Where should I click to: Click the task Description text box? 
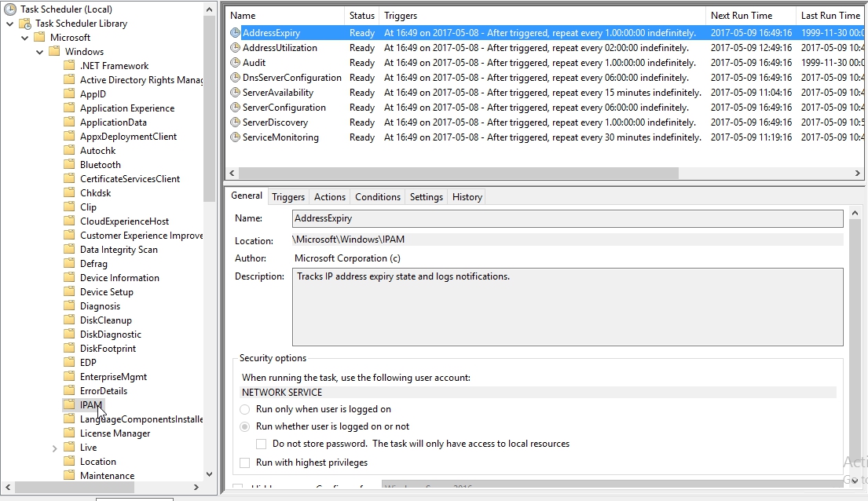pos(567,307)
